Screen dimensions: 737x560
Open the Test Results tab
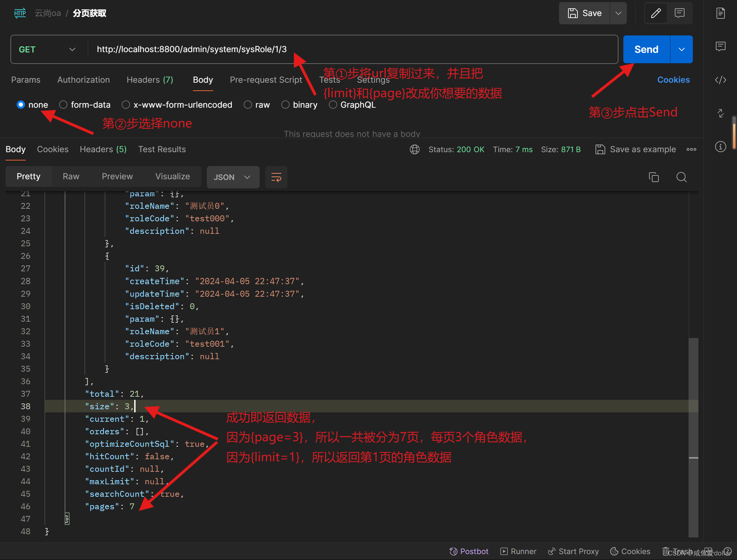pyautogui.click(x=162, y=149)
